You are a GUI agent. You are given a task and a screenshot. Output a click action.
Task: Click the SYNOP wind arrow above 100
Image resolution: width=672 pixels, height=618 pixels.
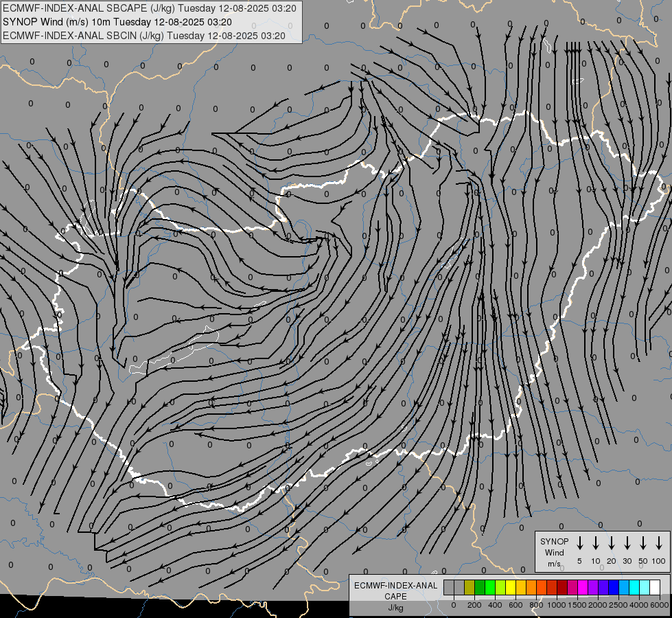659,542
